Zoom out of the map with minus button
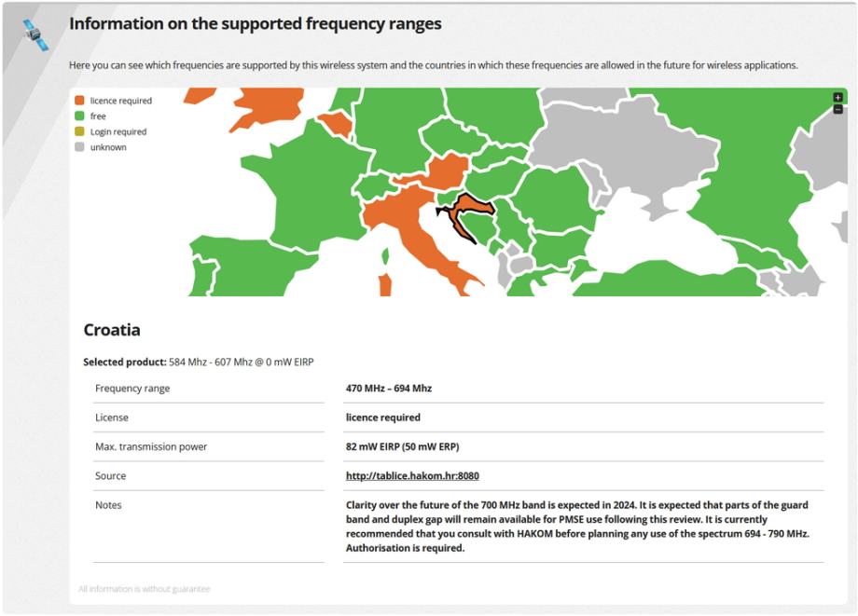This screenshot has width=858, height=616. pos(837,109)
